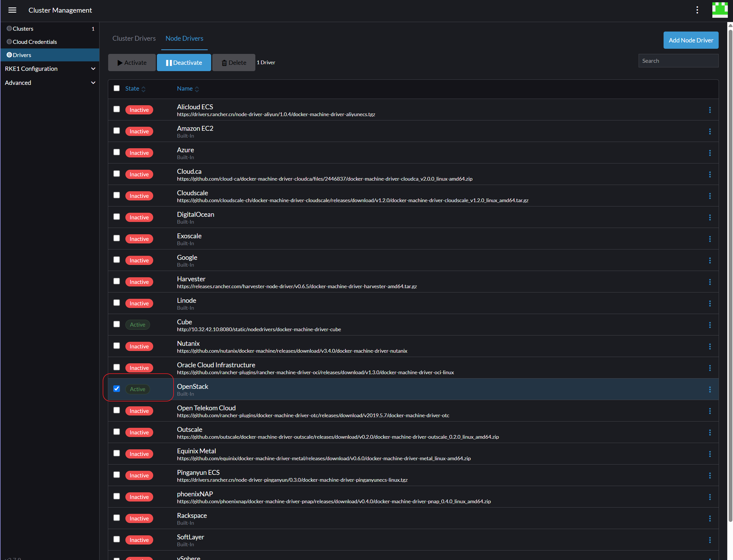Click the Delete button
This screenshot has width=733, height=560.
[234, 63]
